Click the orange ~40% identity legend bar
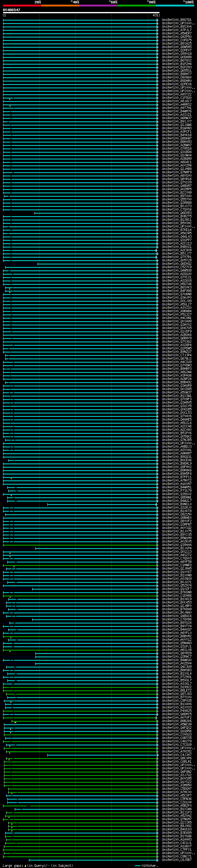The height and width of the screenshot is (868, 197). pos(60,6)
